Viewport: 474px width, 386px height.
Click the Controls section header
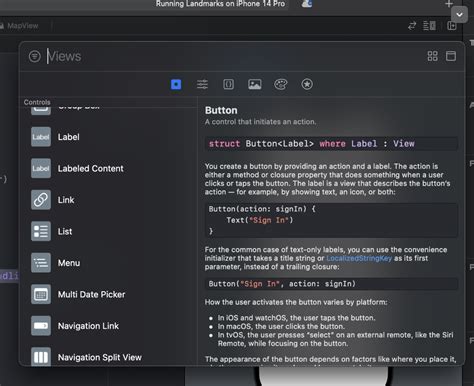click(x=37, y=102)
